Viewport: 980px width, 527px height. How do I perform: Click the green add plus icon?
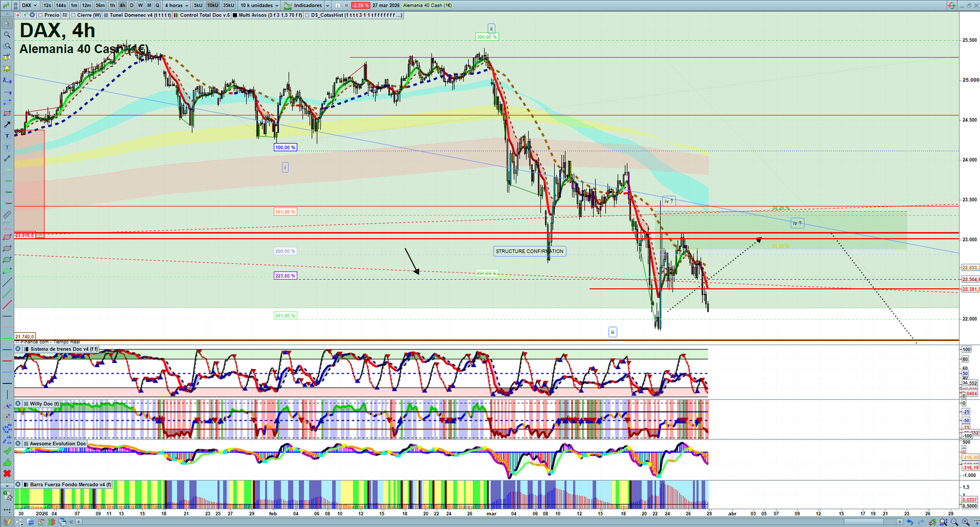pyautogui.click(x=24, y=15)
